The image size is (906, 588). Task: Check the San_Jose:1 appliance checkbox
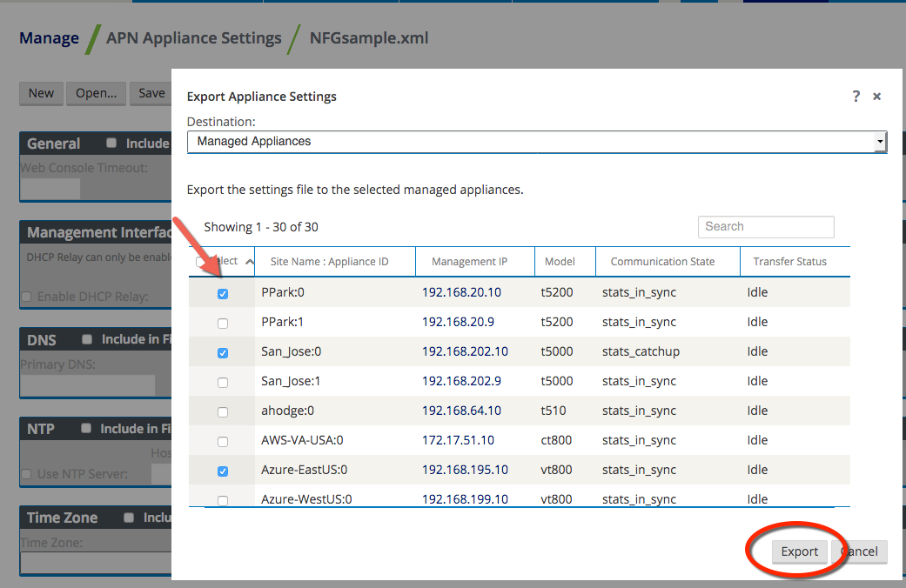coord(223,383)
